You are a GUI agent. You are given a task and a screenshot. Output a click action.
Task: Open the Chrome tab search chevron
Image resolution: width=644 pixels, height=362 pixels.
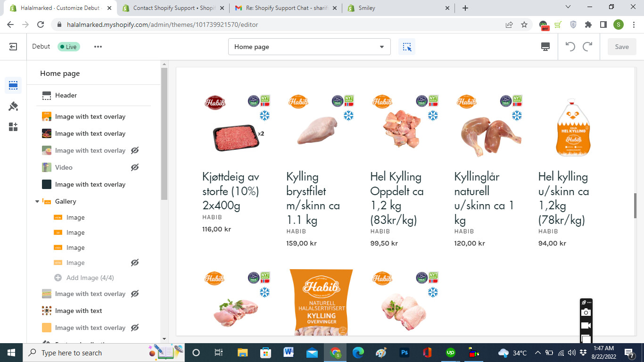click(568, 7)
